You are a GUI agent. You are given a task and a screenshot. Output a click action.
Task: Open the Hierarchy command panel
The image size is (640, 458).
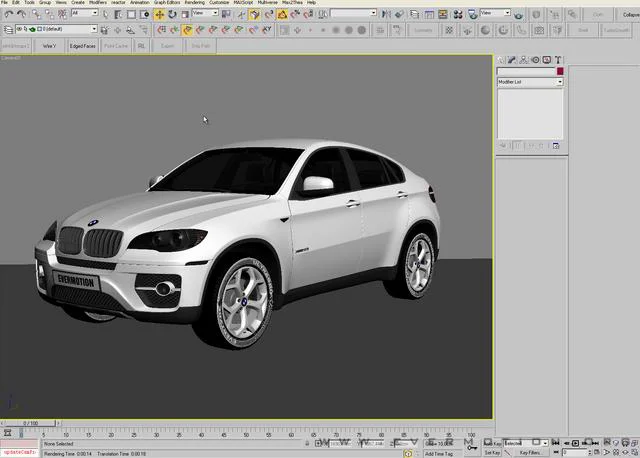point(523,60)
